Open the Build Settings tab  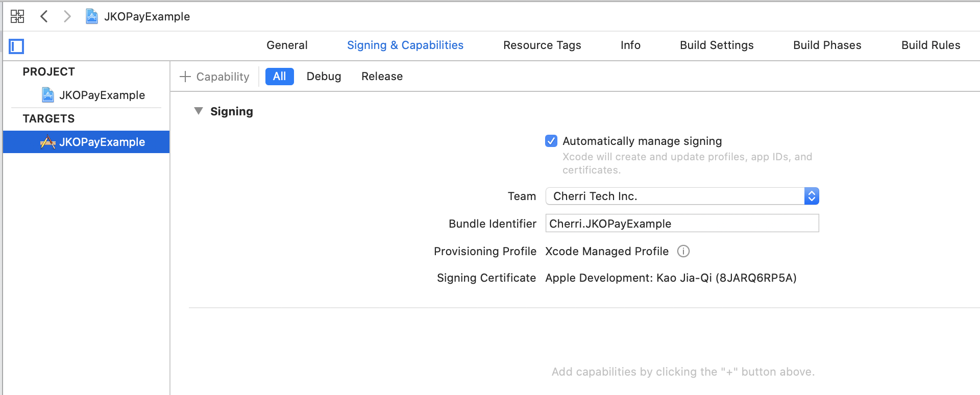[x=717, y=45]
